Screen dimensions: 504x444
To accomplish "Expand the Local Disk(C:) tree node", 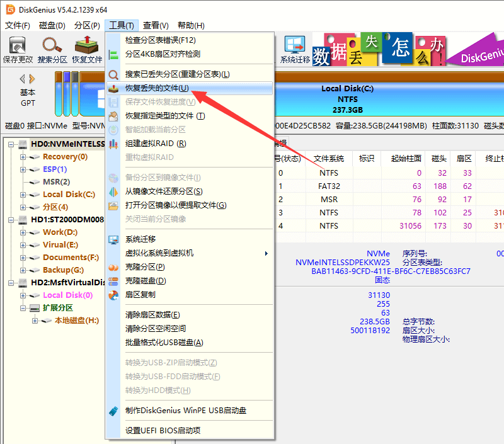I will click(x=23, y=195).
